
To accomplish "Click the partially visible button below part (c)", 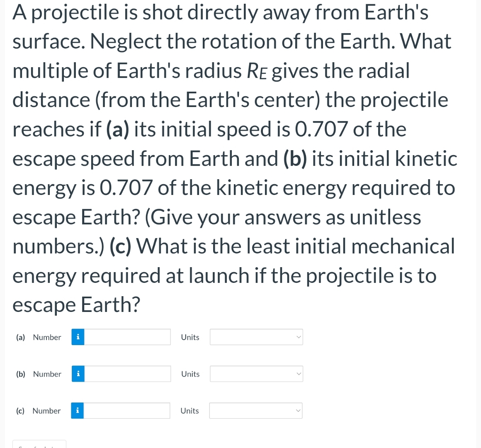I will (x=39, y=445).
